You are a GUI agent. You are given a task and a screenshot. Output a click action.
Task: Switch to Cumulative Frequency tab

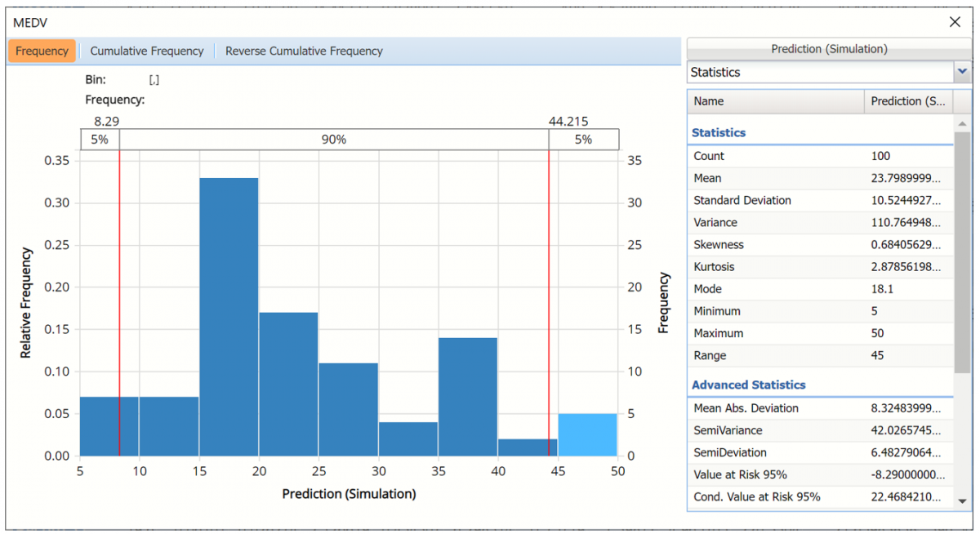pos(147,51)
